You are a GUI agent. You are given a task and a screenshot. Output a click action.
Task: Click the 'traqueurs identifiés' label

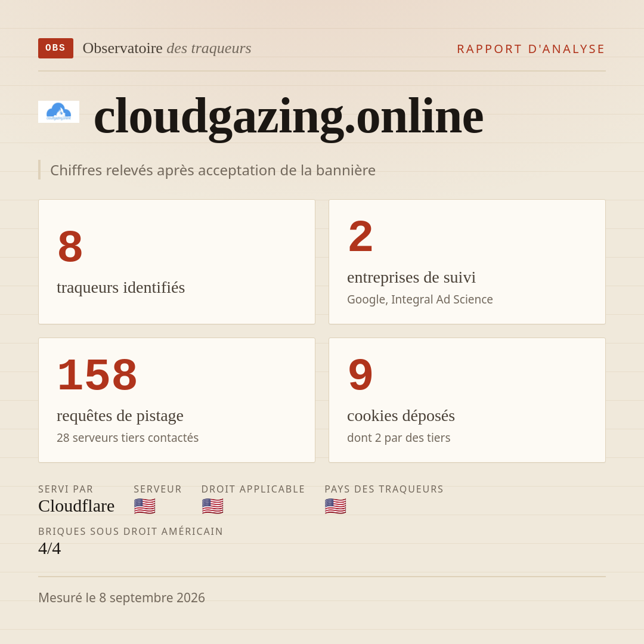tap(120, 287)
